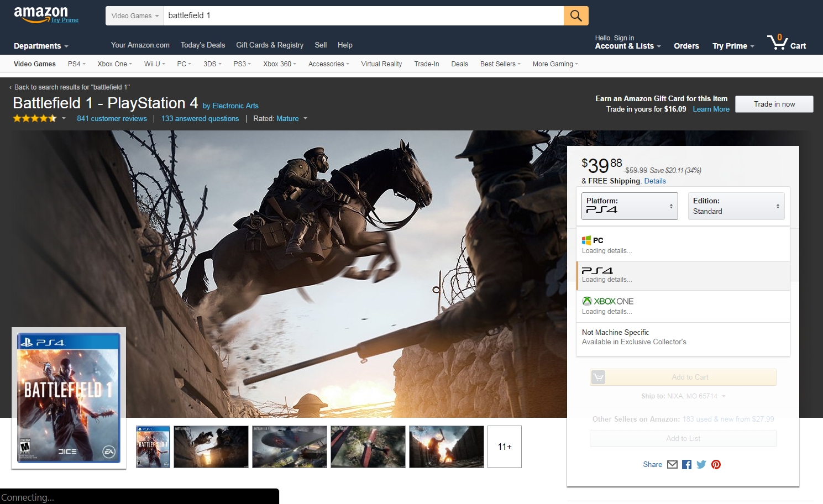The image size is (823, 504).
Task: Share on Facebook icon
Action: (x=686, y=465)
